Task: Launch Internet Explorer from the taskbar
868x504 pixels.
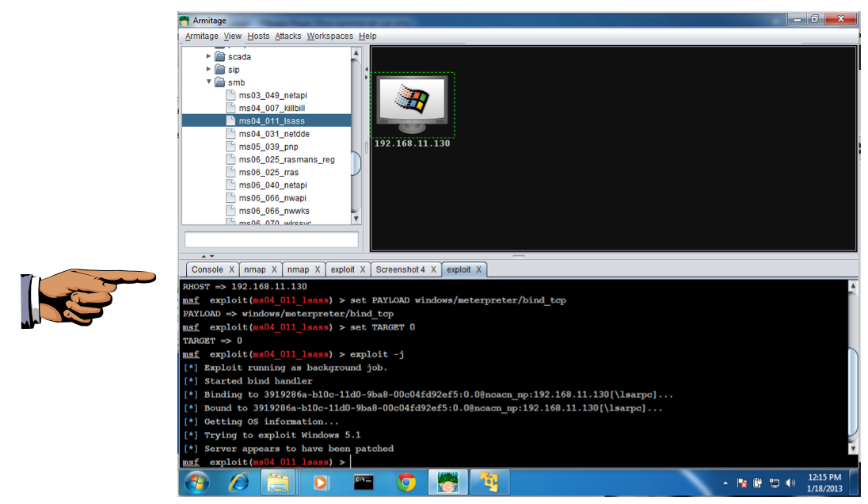Action: pos(239,483)
